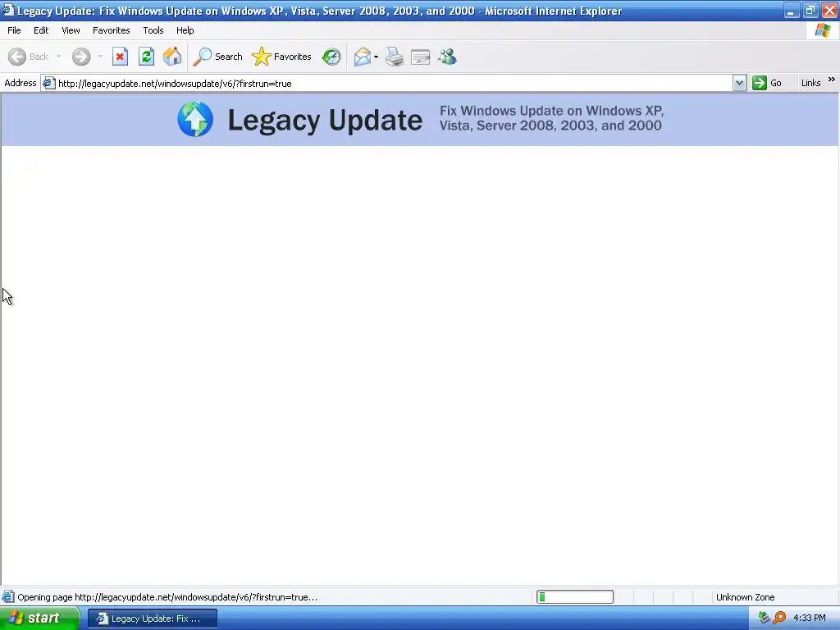840x630 pixels.
Task: Click the Go button
Action: [x=767, y=83]
